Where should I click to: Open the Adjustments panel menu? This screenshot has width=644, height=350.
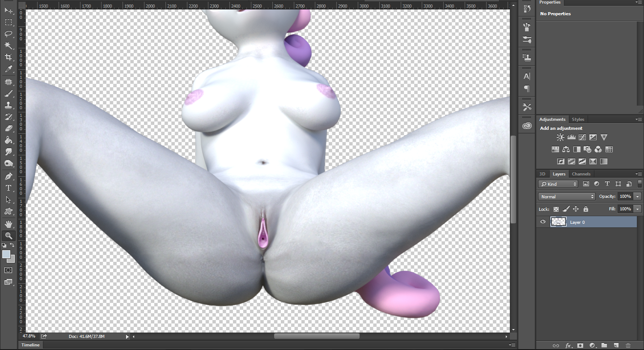pos(639,120)
